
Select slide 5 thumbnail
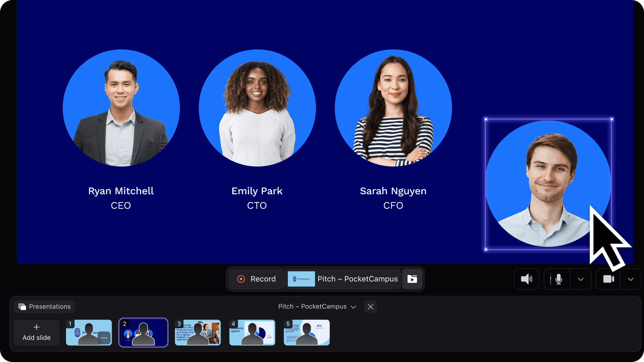tap(307, 332)
